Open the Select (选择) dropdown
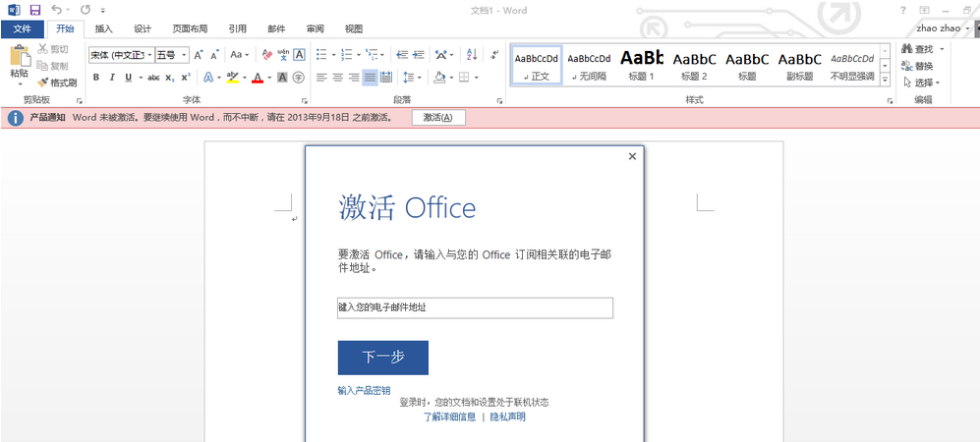 click(x=922, y=83)
